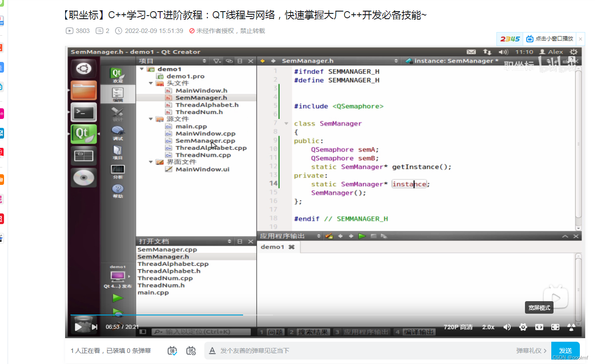Image resolution: width=595 pixels, height=364 pixels.
Task: Click the network indicator in Ubuntu top panel
Action: coord(488,52)
